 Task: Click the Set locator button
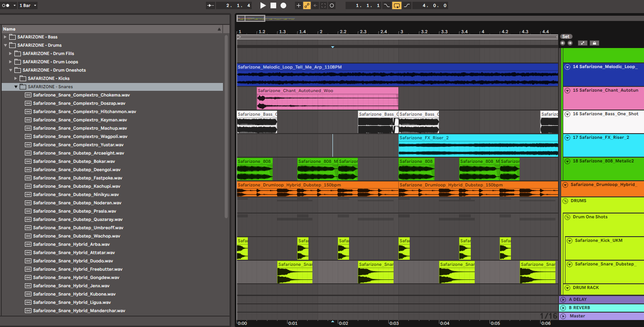point(566,37)
